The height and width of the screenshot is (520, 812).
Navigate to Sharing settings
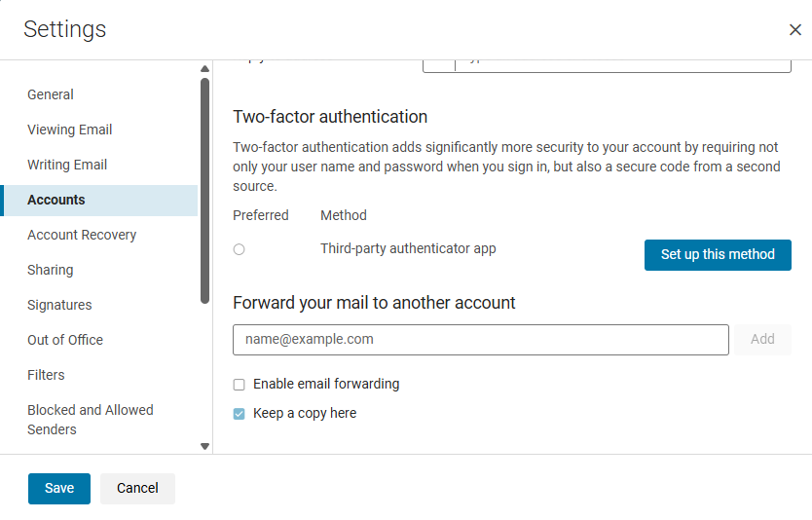click(51, 270)
